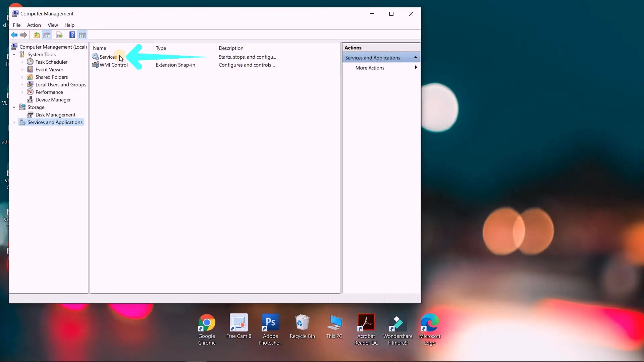Click the blue Help question mark icon

click(x=72, y=35)
